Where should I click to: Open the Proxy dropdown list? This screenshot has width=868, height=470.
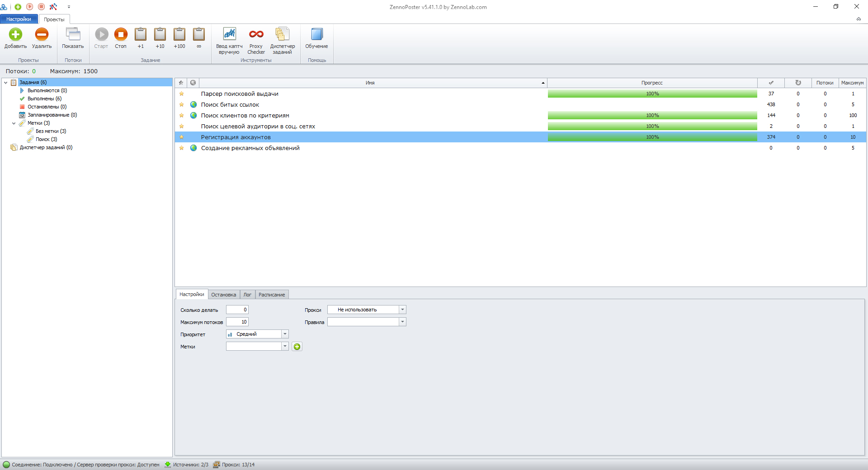[402, 310]
